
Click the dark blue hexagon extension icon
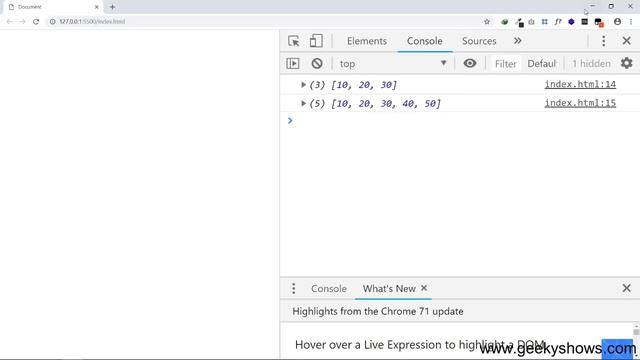click(x=571, y=22)
